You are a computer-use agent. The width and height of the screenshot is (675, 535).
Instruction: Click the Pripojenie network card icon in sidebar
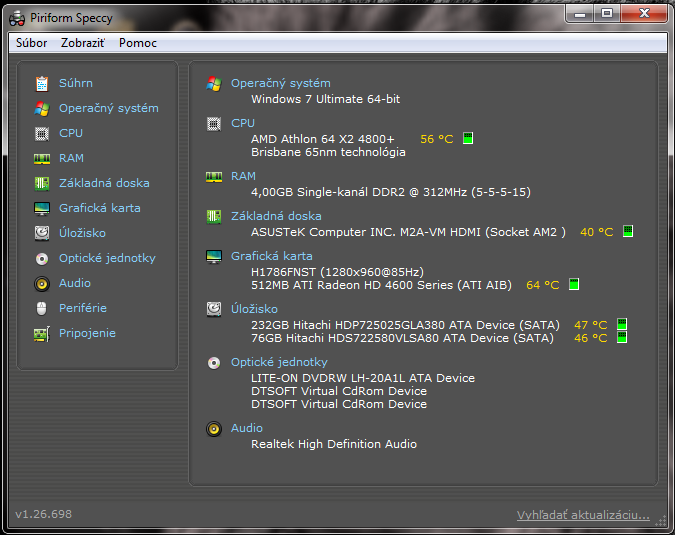[42, 334]
